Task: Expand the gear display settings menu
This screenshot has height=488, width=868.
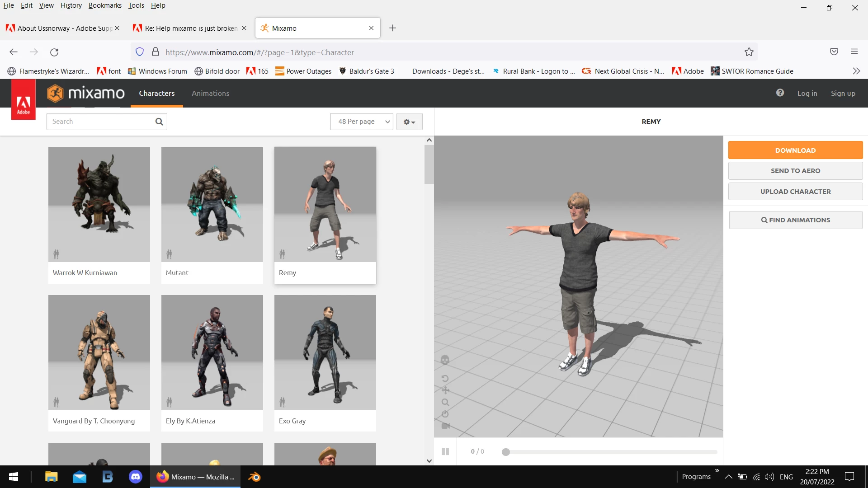Action: click(409, 122)
